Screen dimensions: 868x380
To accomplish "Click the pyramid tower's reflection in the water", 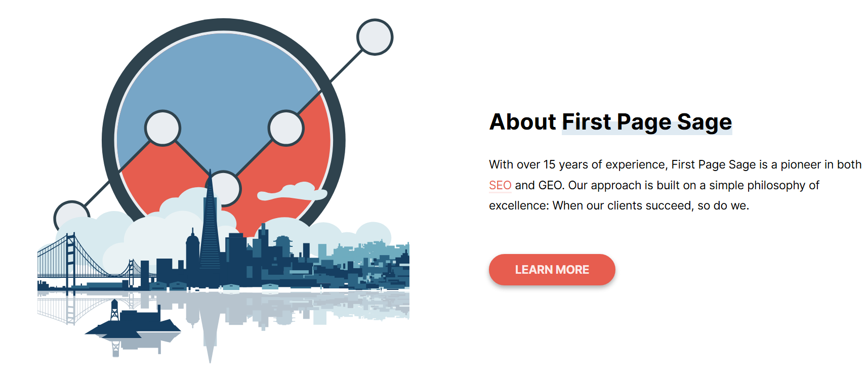I will point(210,329).
